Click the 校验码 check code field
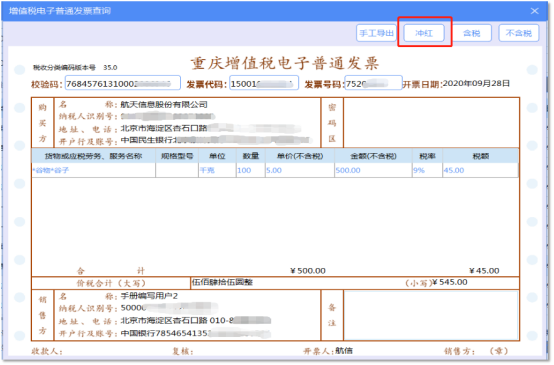 click(123, 83)
